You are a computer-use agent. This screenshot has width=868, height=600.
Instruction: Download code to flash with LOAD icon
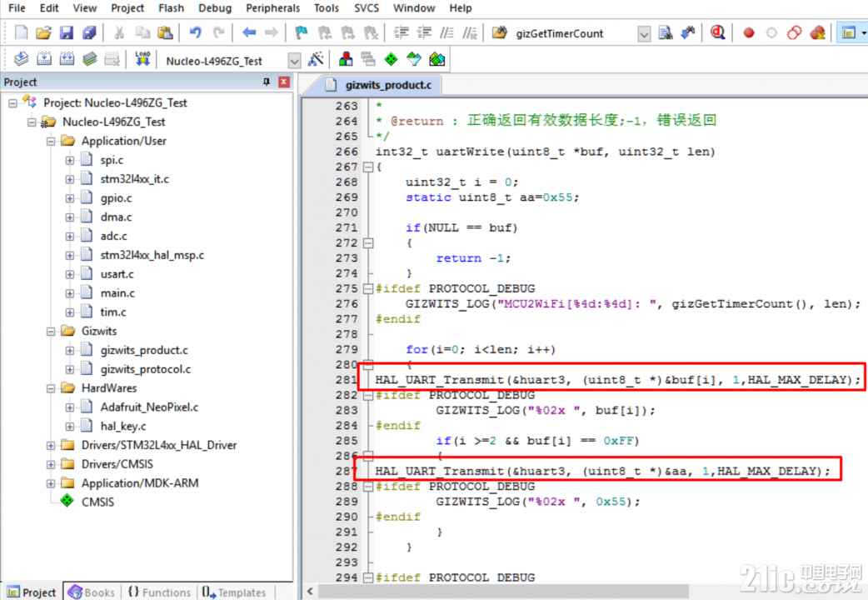point(142,58)
